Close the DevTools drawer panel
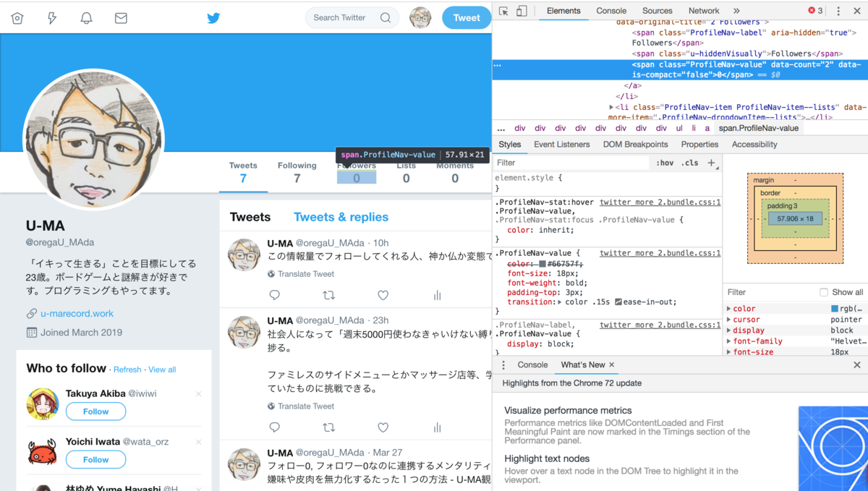868x491 pixels. pyautogui.click(x=857, y=365)
